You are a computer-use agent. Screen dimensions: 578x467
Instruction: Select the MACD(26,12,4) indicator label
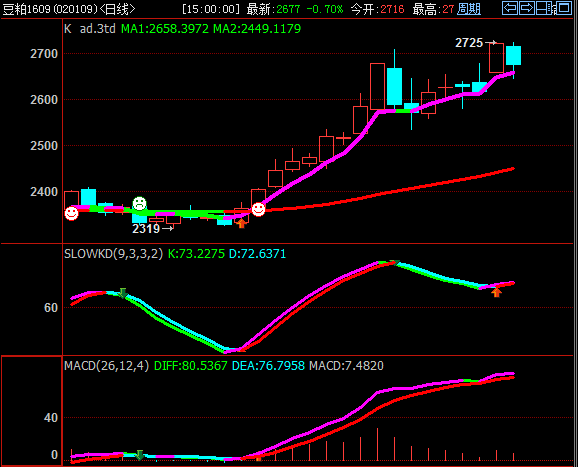[107, 366]
